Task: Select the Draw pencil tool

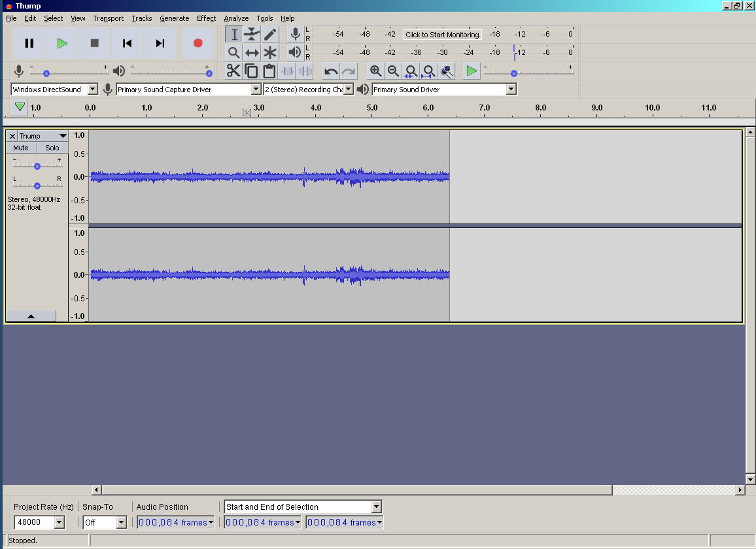Action: pos(270,35)
